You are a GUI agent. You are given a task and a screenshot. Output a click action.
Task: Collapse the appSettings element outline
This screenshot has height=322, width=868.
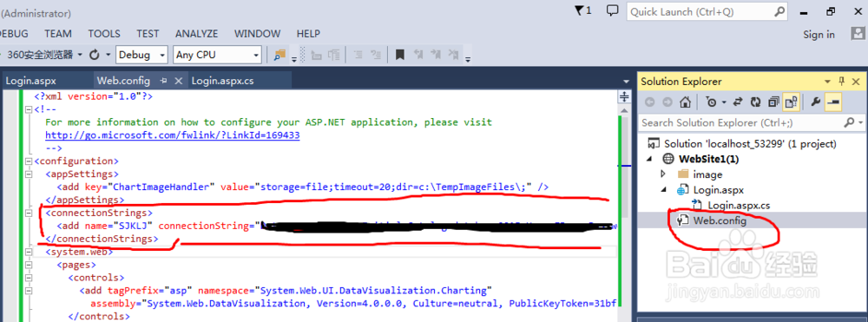point(29,174)
